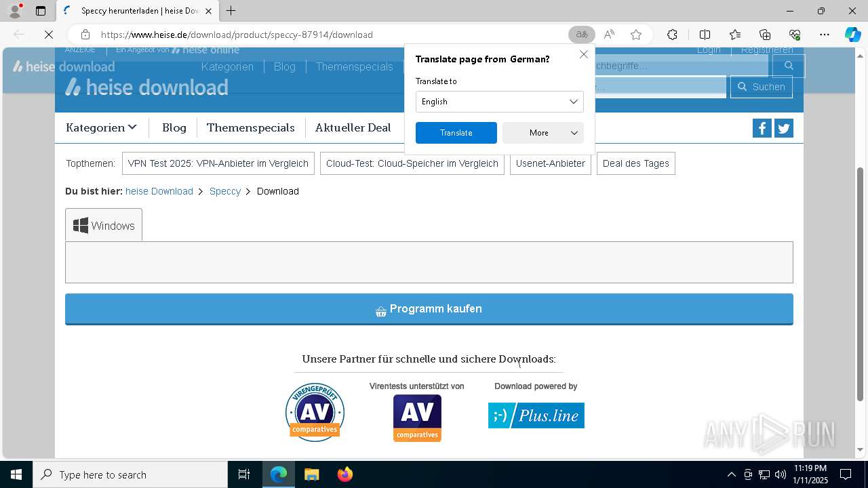
Task: Open Twitter share icon
Action: (x=784, y=128)
